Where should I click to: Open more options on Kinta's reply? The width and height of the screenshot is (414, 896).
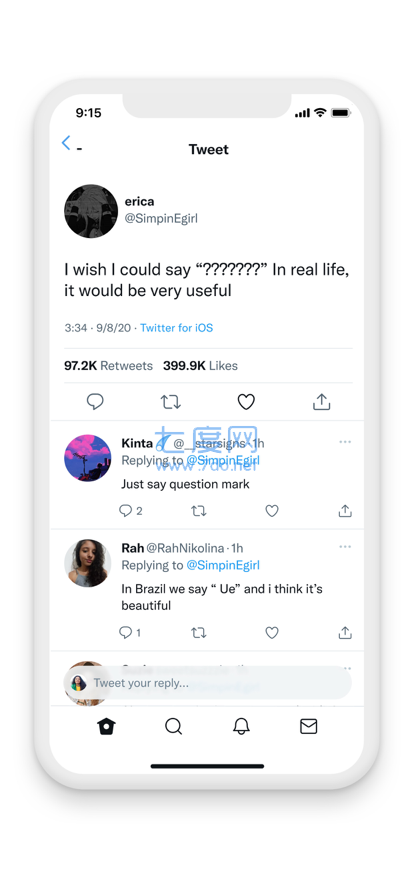(x=345, y=442)
